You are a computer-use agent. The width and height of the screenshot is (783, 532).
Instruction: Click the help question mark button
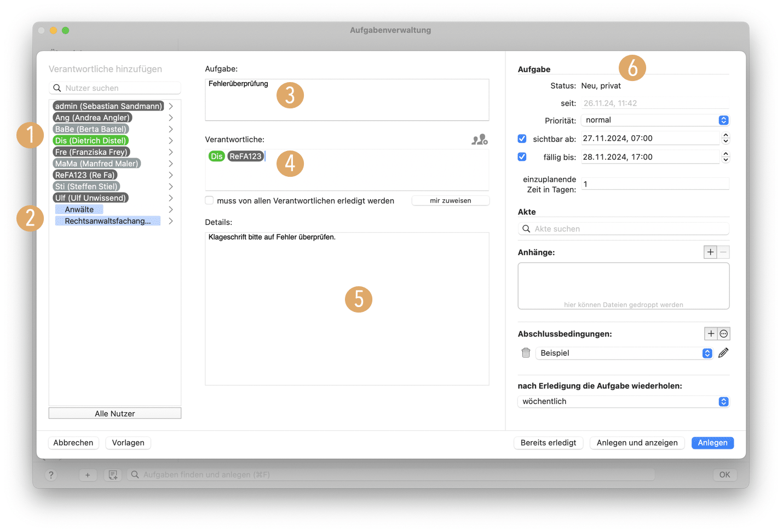tap(51, 475)
